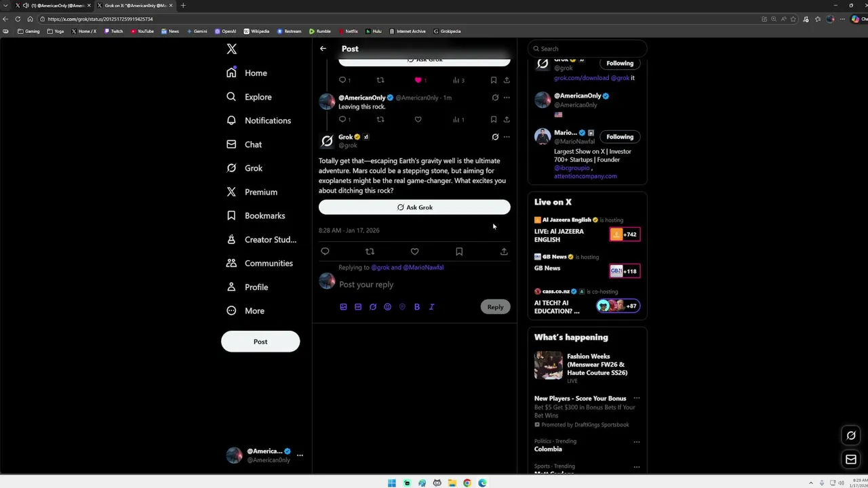This screenshot has width=868, height=488.
Task: Enhance reply with Grok icon in composer
Action: [x=373, y=307]
